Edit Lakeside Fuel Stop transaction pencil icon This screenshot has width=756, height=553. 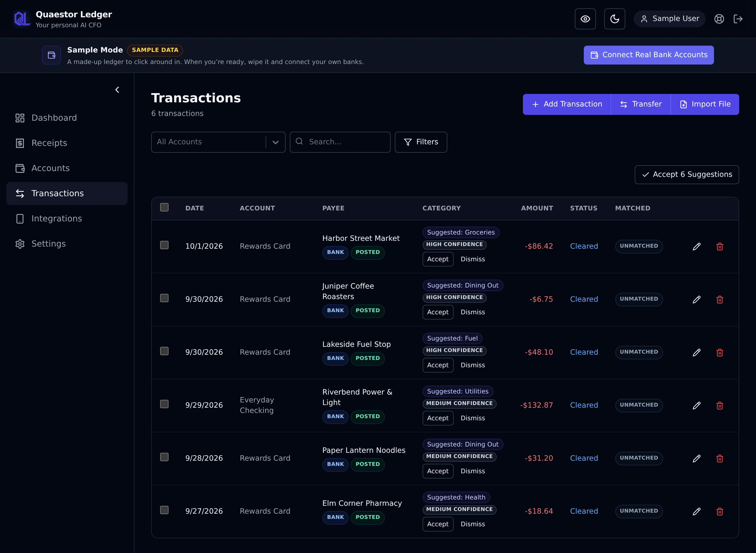[x=697, y=353]
